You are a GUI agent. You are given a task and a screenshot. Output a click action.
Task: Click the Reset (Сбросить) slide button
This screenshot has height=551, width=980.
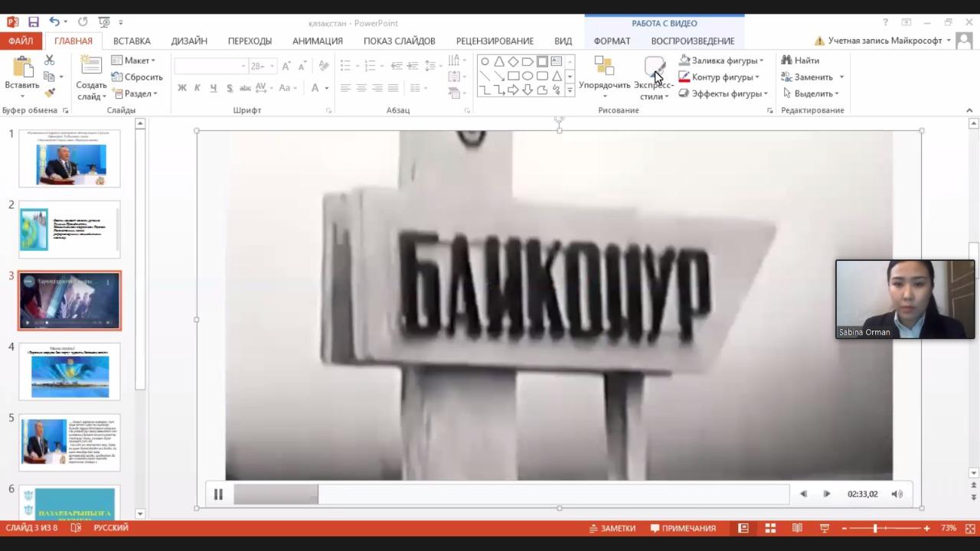tap(137, 77)
